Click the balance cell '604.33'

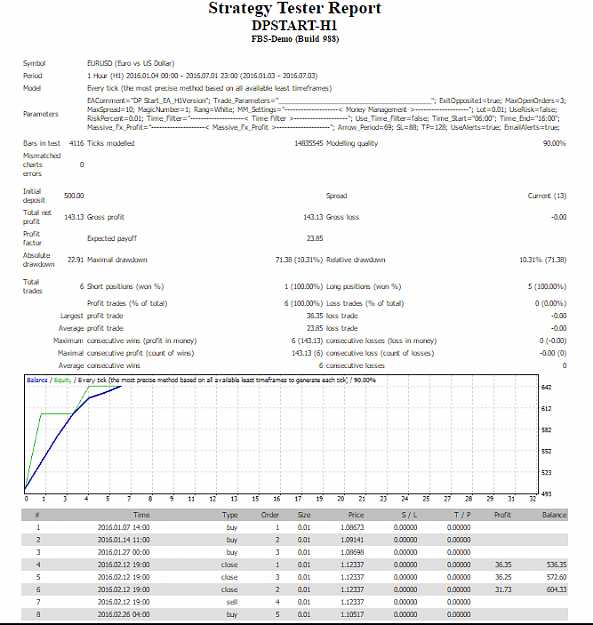coord(557,590)
